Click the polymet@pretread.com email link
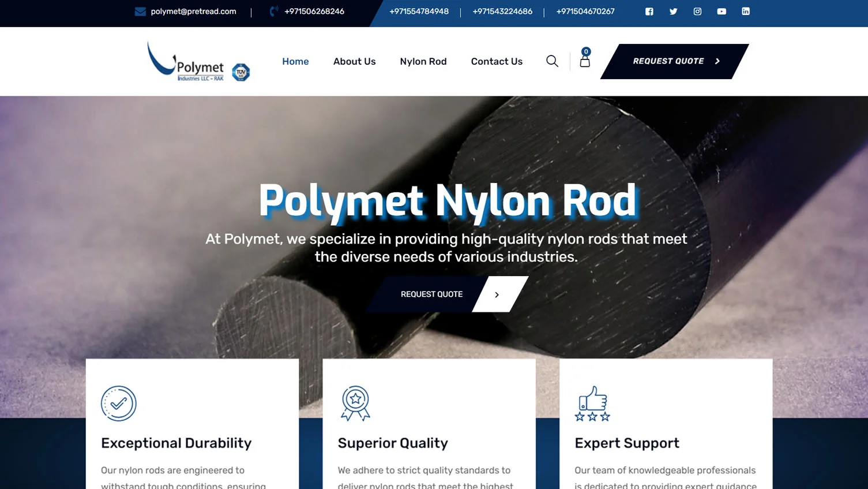The height and width of the screenshot is (489, 868). point(194,12)
